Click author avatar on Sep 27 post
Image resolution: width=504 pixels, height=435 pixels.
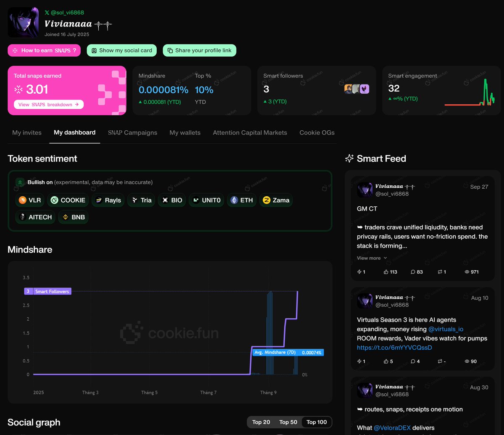tap(365, 190)
